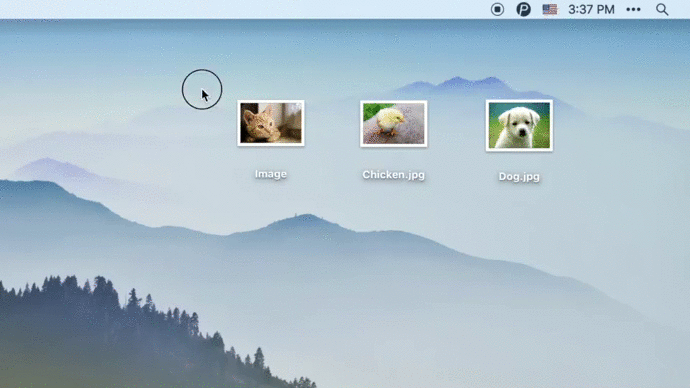Open the circular P menu bar icon
Viewport: 690px width, 388px height.
[523, 9]
